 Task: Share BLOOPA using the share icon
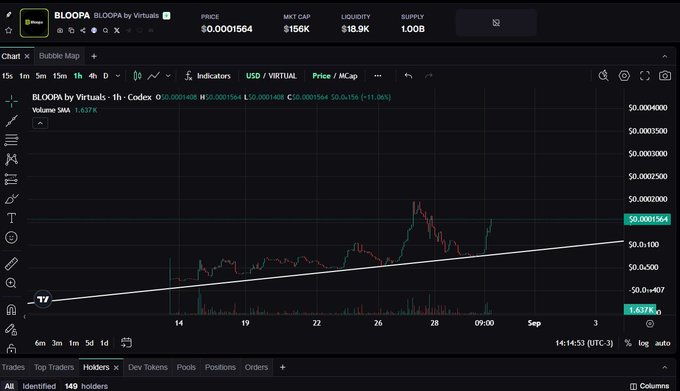point(82,30)
